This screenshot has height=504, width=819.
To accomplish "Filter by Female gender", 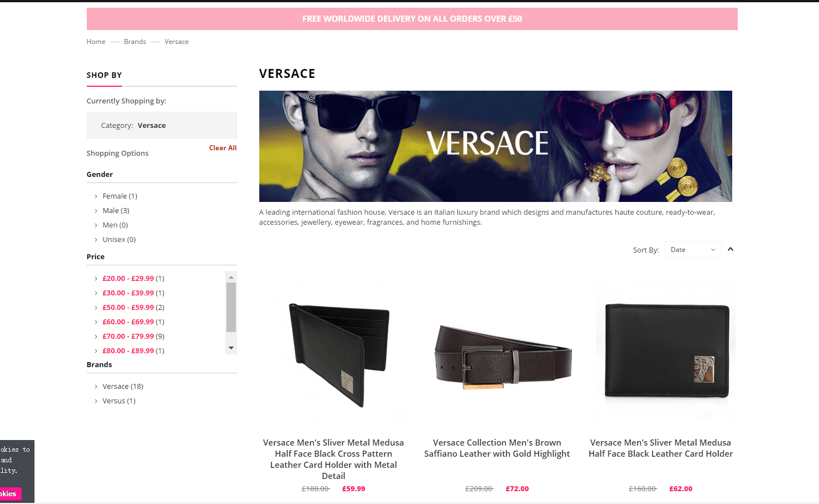I will coord(120,196).
